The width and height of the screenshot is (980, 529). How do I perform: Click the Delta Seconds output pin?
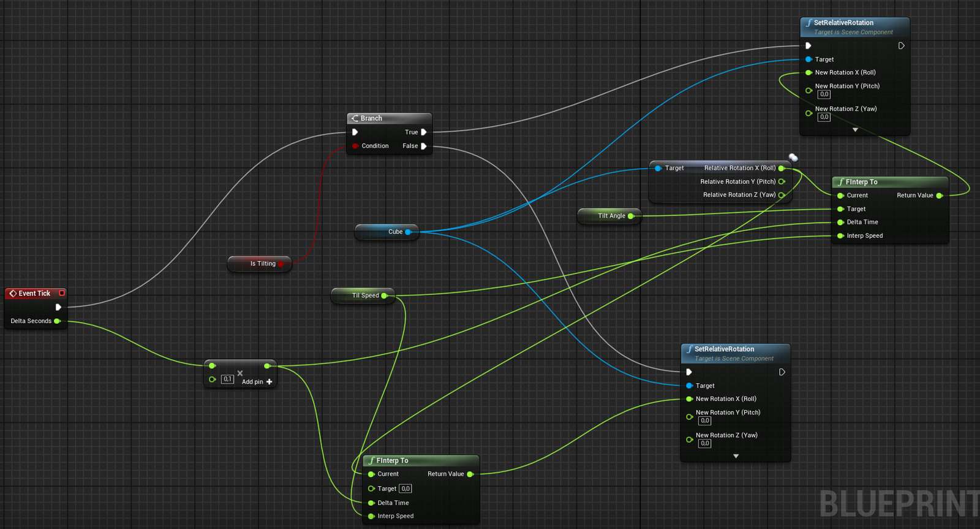point(57,321)
